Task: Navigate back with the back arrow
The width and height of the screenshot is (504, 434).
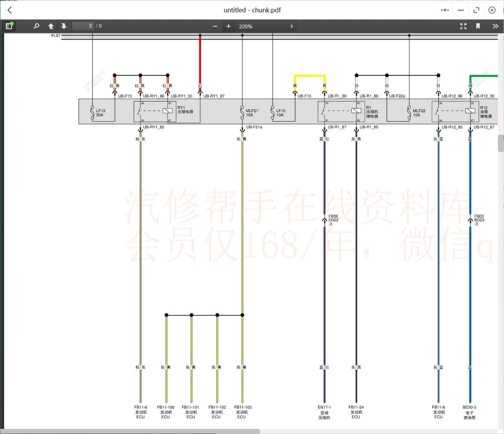Action: click(x=9, y=10)
